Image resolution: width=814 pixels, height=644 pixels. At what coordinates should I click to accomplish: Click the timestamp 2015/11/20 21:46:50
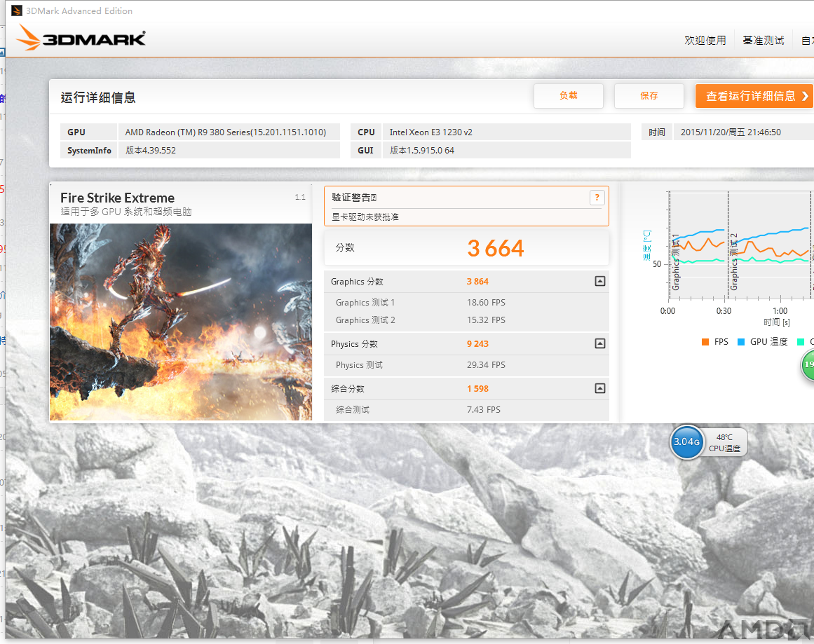pyautogui.click(x=731, y=132)
